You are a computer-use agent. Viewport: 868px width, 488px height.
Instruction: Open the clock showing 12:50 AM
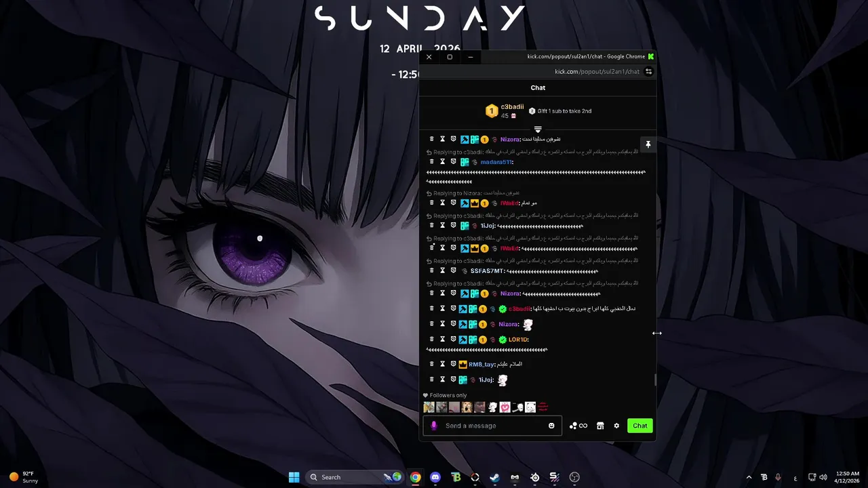pyautogui.click(x=848, y=477)
